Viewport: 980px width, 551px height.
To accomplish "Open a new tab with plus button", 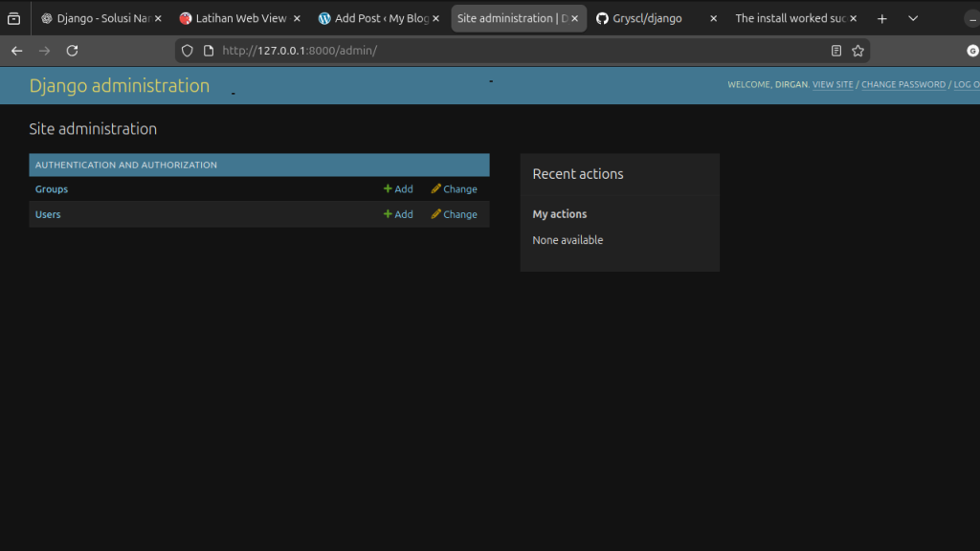I will point(882,18).
